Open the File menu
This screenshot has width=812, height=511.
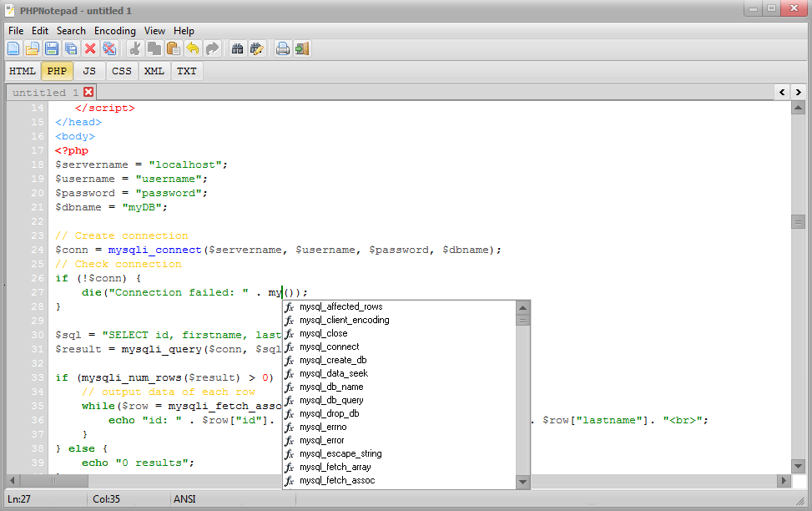[x=16, y=31]
